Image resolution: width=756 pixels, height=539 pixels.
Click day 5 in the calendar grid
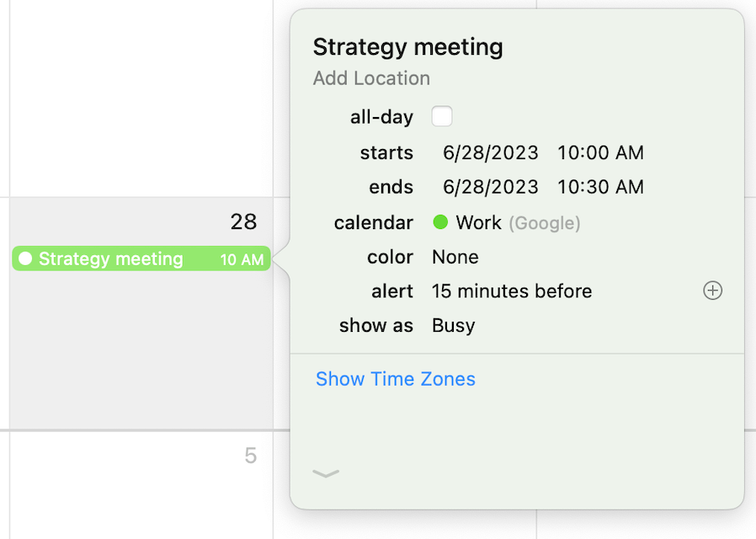(250, 456)
